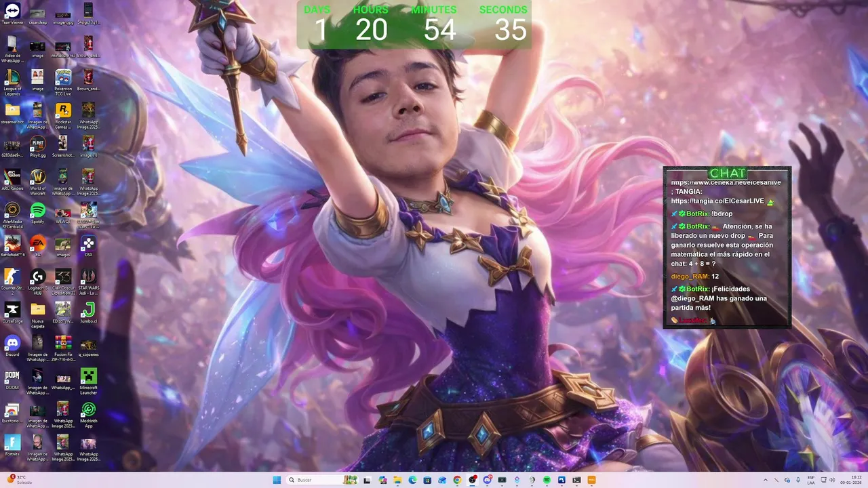Select the Playit.gg desktop icon
The image size is (868, 488).
[x=38, y=147]
